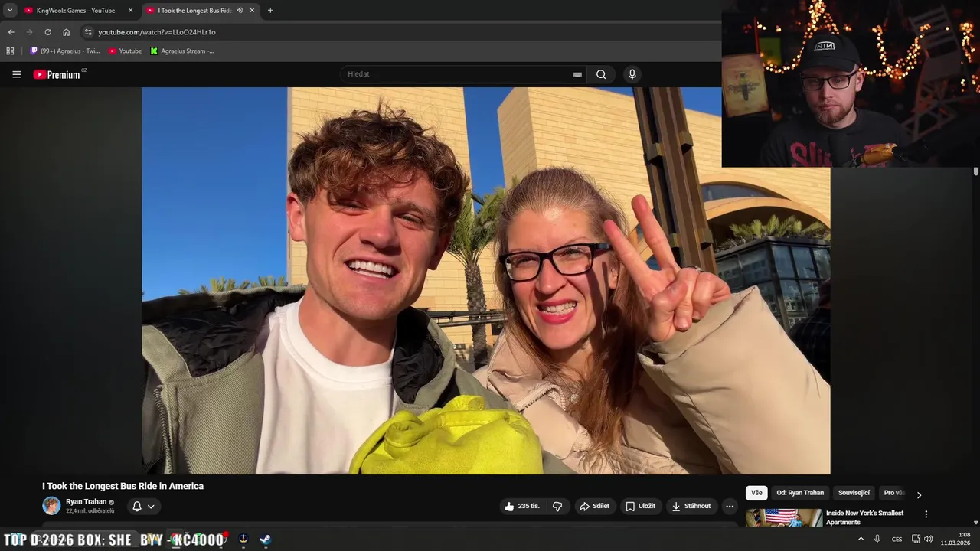Select the I Took the Longest Bus Ride tab
Screen dimensions: 980x551
pos(194,11)
